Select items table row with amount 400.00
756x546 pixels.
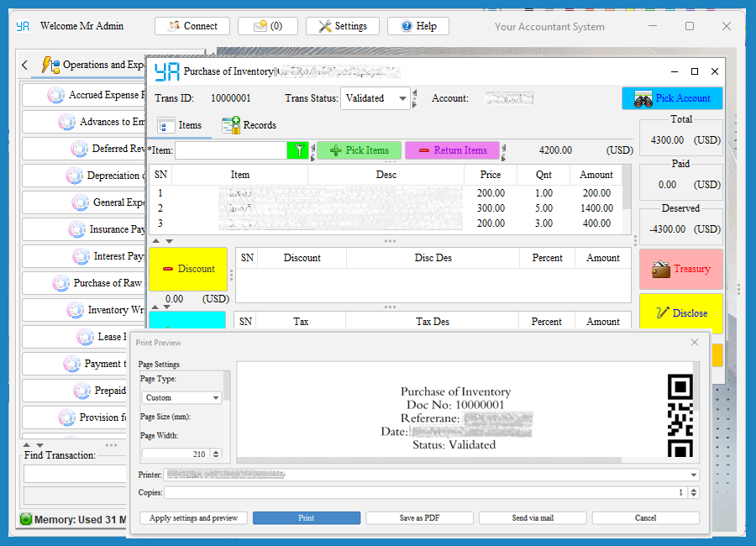point(386,223)
